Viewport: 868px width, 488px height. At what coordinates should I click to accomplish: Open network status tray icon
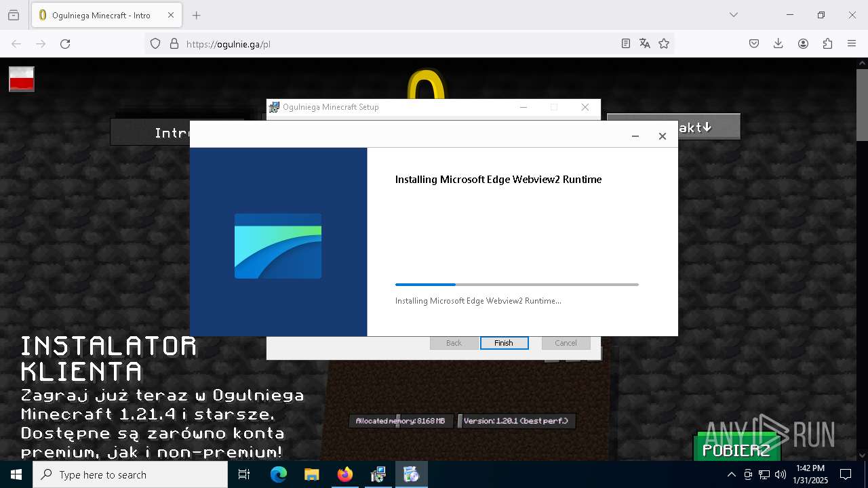pyautogui.click(x=764, y=474)
